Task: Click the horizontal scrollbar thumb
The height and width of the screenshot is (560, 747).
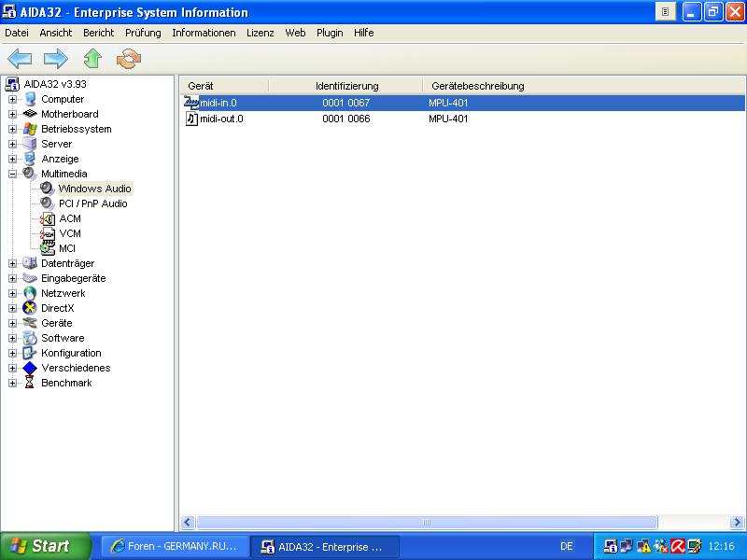Action: tap(427, 523)
